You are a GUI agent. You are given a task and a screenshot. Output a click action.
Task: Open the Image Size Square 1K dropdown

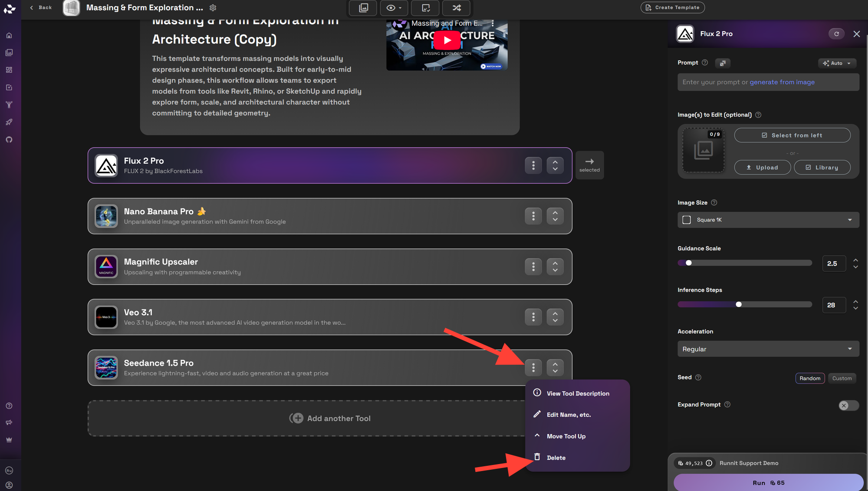(768, 220)
